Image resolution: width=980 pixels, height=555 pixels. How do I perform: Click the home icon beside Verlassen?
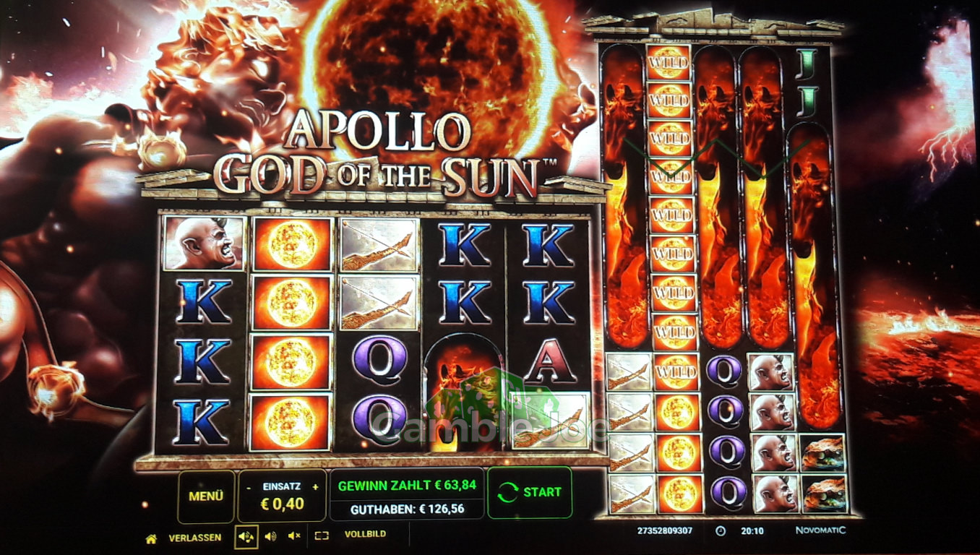151,537
